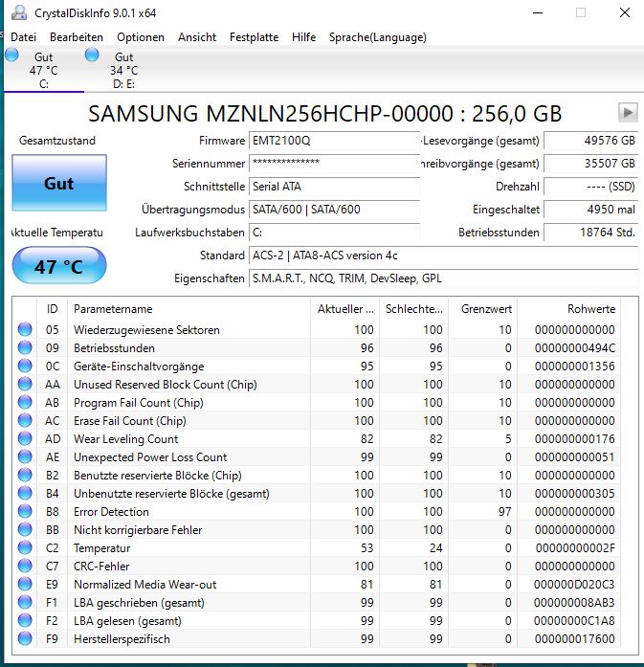The height and width of the screenshot is (667, 644).
Task: Click status orb for Unused Reserved Block Count
Action: click(x=25, y=384)
